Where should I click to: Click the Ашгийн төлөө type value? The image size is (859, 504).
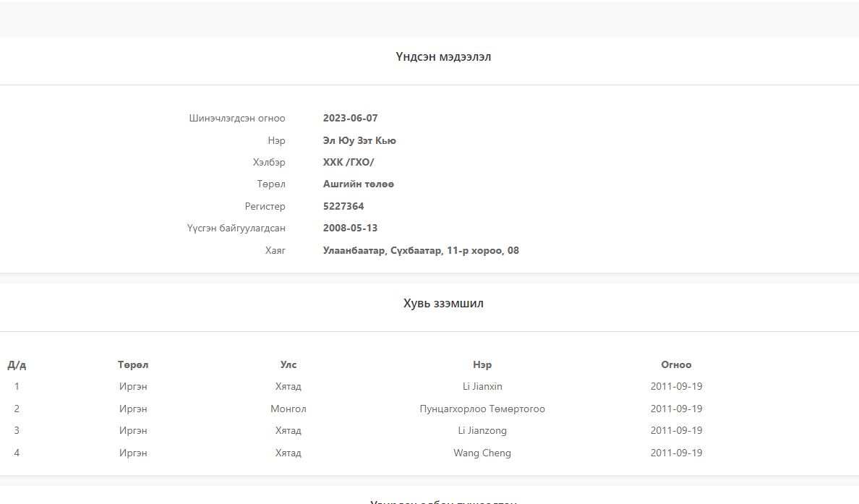[x=358, y=184]
